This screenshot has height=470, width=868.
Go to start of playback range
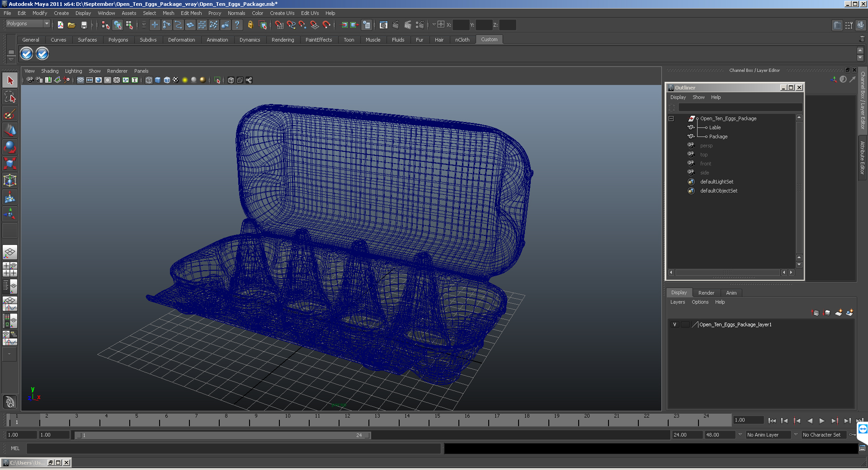point(772,421)
